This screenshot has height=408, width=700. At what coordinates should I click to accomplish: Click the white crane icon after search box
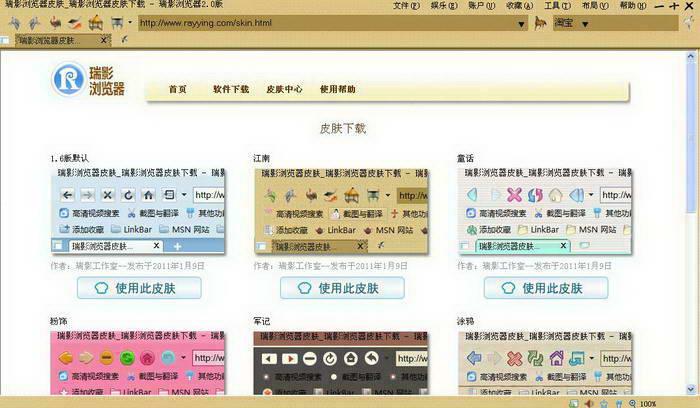[x=691, y=22]
